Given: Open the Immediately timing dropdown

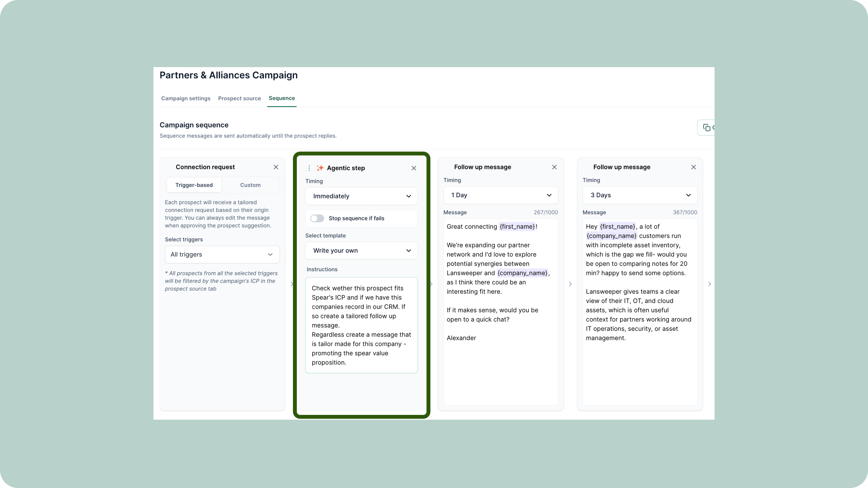Looking at the screenshot, I should (x=361, y=196).
